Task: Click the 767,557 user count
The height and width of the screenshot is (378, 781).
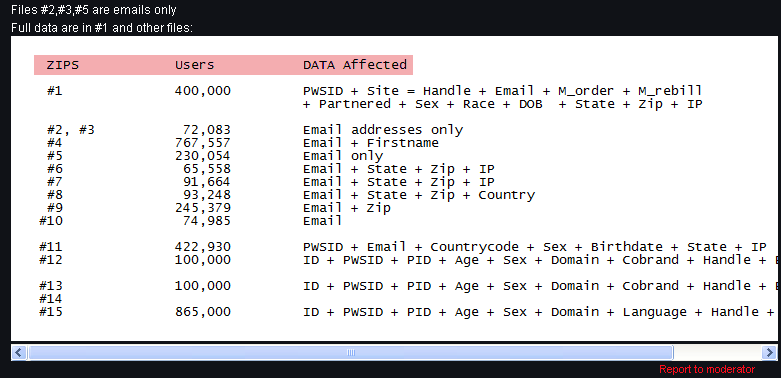Action: 203,143
